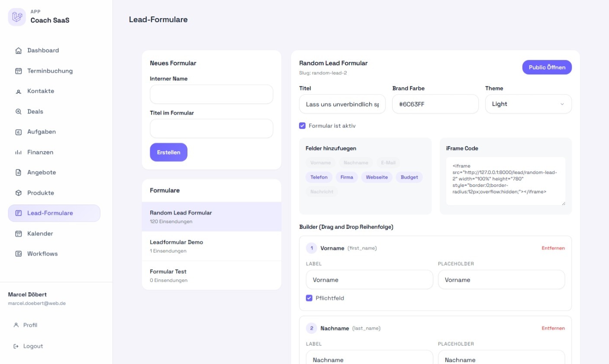
Task: Open Angebote in the sidebar
Action: (x=54, y=172)
